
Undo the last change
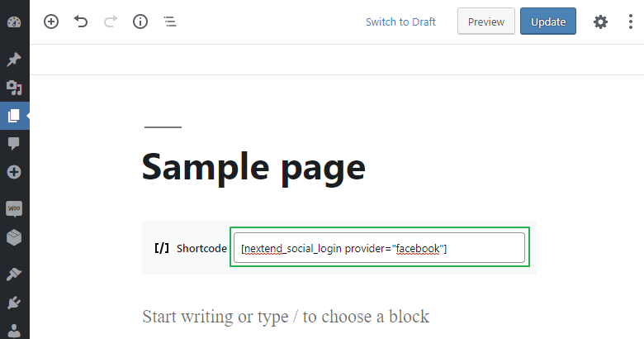tap(81, 21)
